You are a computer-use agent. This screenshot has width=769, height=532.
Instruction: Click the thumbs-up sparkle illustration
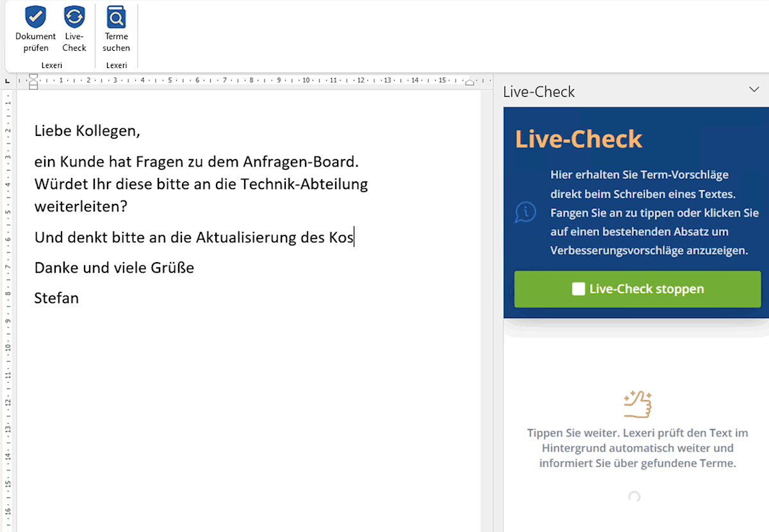637,403
